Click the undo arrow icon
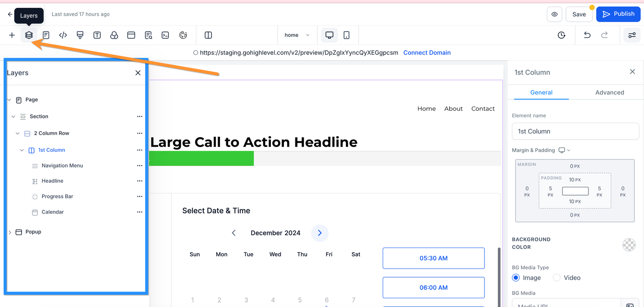This screenshot has height=307, width=644. pyautogui.click(x=587, y=35)
